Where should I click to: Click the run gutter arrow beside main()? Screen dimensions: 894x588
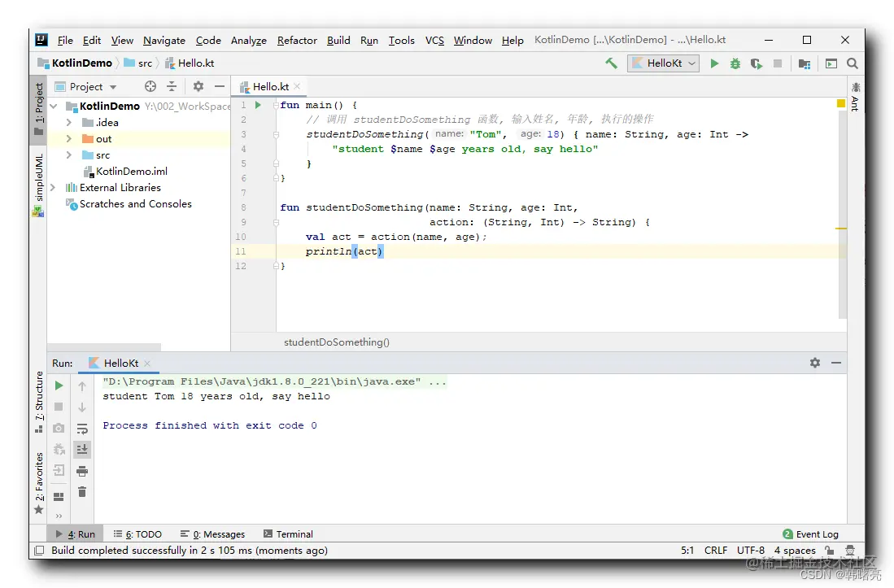coord(258,105)
